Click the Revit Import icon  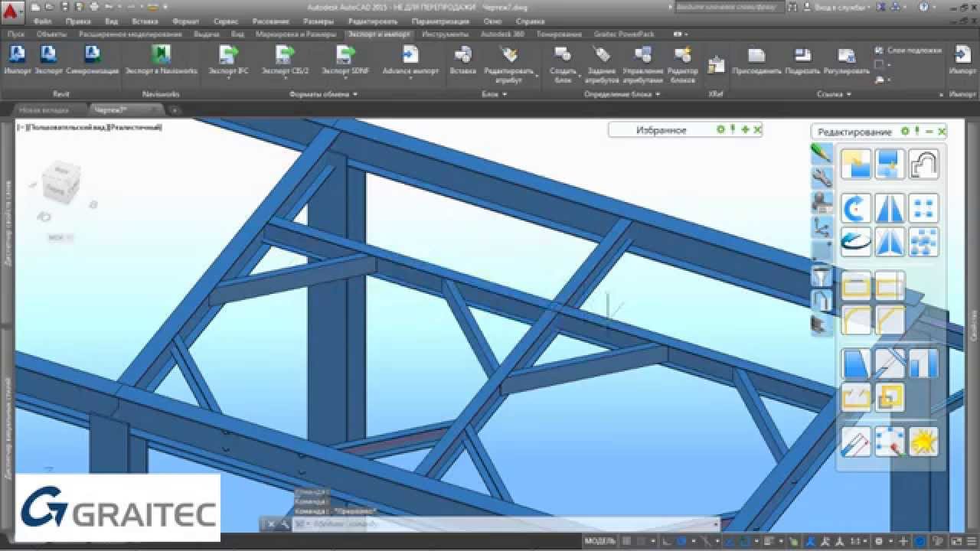click(17, 54)
